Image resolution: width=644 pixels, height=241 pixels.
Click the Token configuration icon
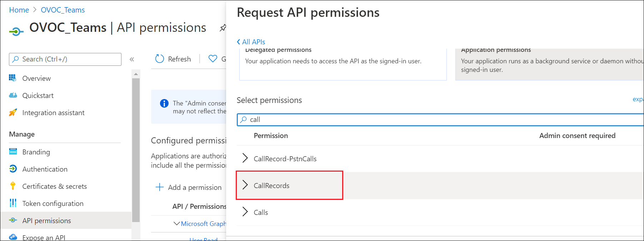(13, 203)
